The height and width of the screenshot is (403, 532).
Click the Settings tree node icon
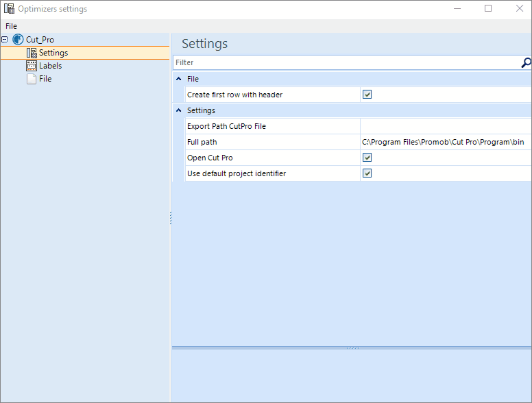coord(32,53)
